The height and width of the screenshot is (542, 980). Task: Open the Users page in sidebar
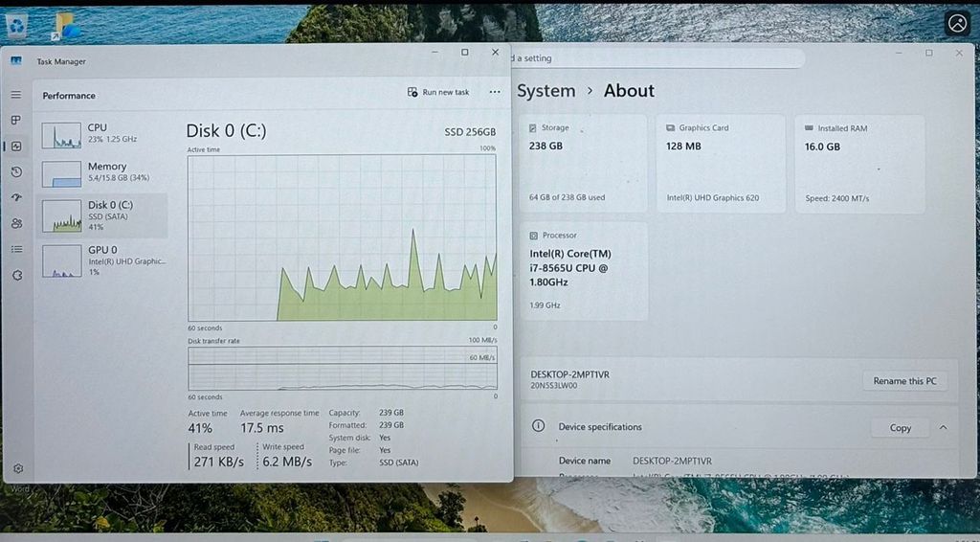tap(16, 224)
